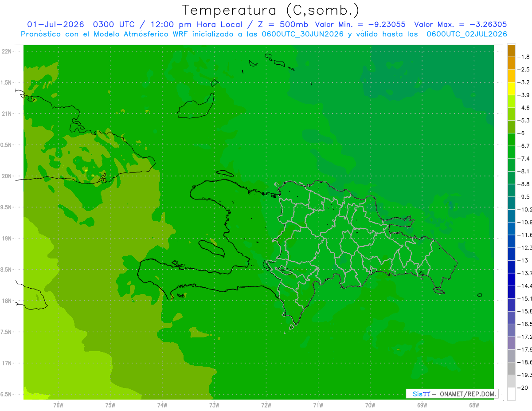Screen dimensions: 532x411
Task: Click Great Inagua island north of Haiti
Action: coord(195,106)
